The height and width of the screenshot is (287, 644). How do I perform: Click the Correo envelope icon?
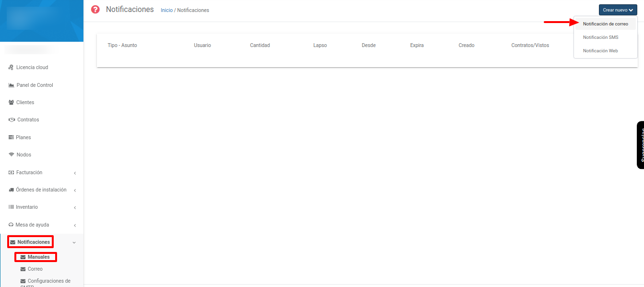[x=23, y=269]
